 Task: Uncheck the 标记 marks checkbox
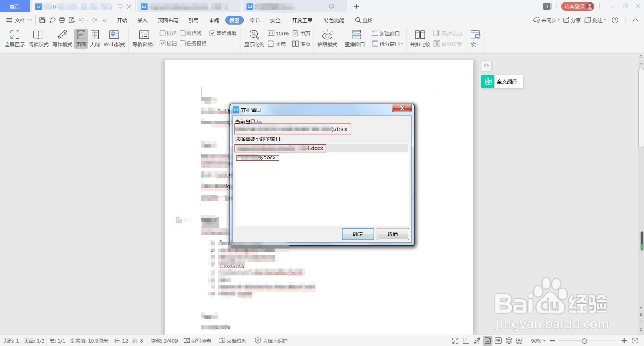(163, 44)
